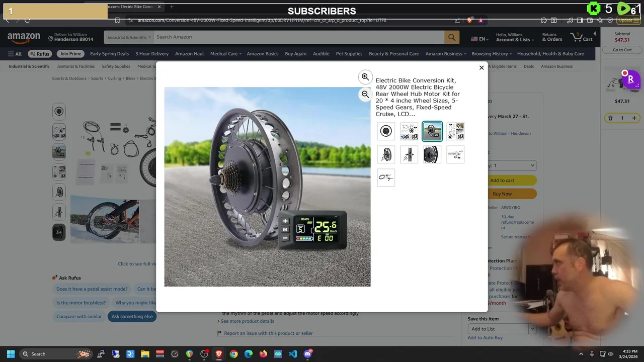Open Pet Supplies
Viewport: 644px width, 362px height.
tap(349, 54)
